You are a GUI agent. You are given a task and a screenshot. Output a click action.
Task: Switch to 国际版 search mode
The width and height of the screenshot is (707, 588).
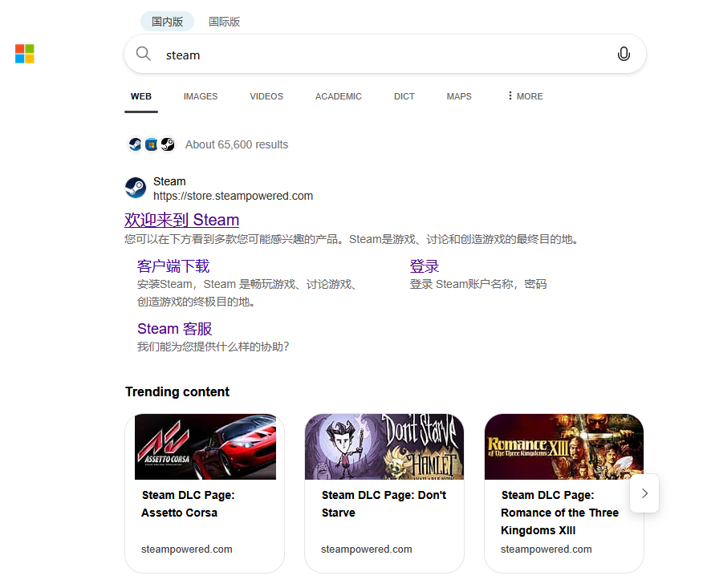(224, 22)
